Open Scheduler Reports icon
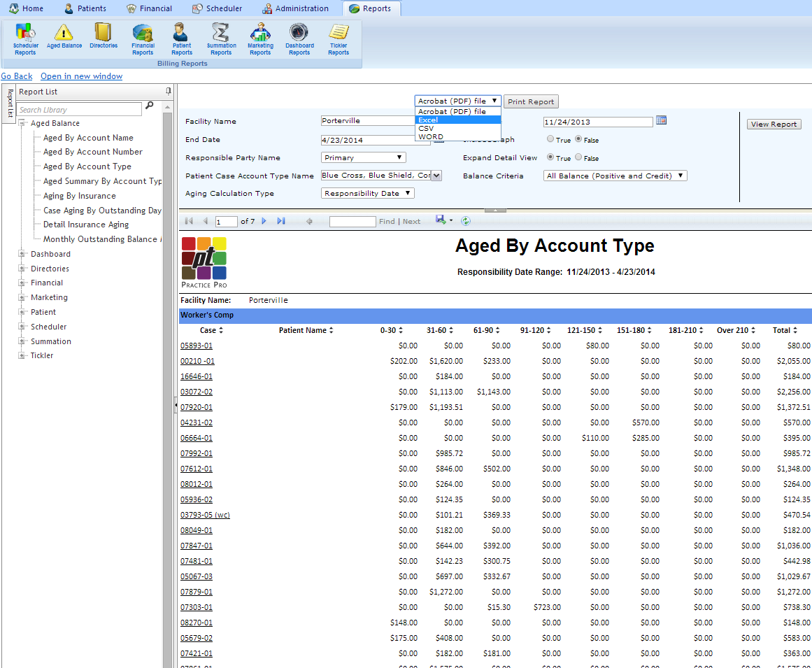 (x=25, y=33)
